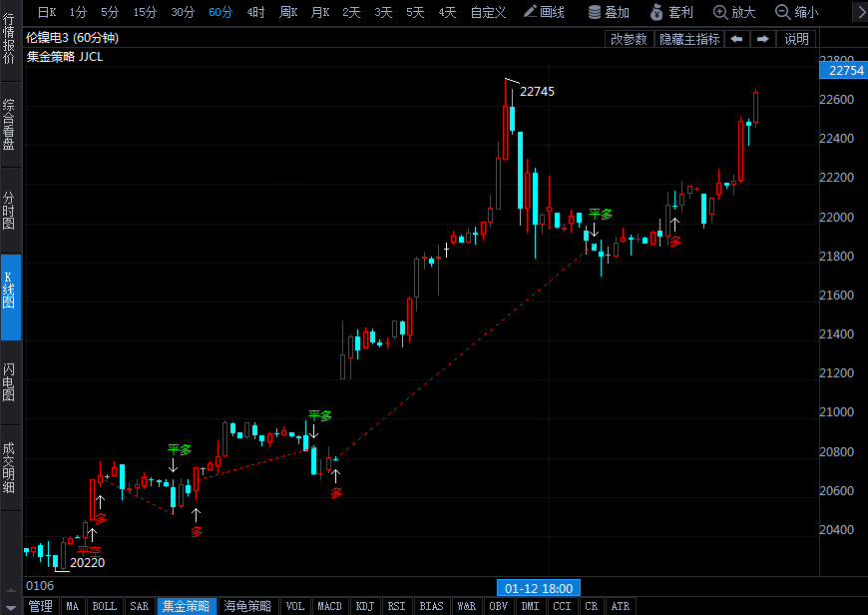Select OBV indicator tab
868x615 pixels.
tap(498, 606)
